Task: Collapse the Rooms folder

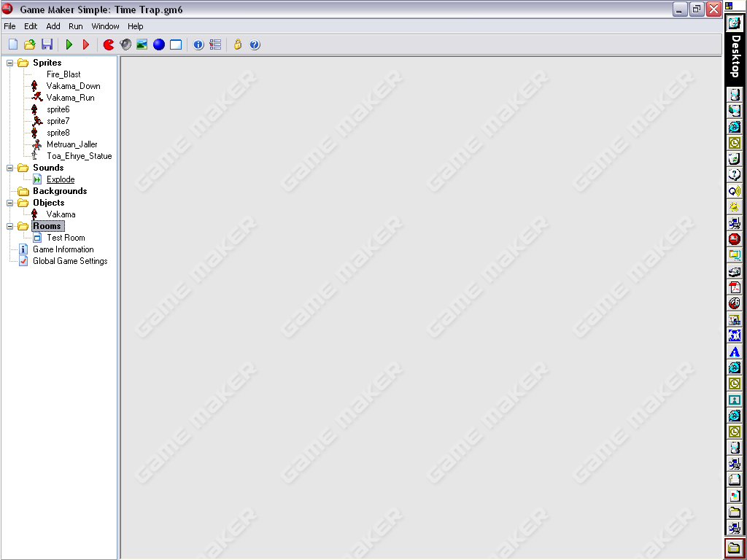Action: tap(9, 226)
